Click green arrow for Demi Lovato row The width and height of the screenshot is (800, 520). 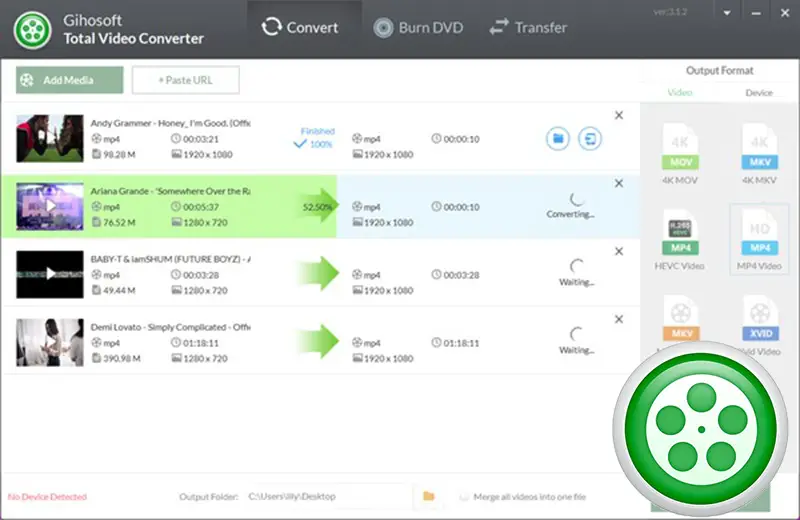click(318, 341)
